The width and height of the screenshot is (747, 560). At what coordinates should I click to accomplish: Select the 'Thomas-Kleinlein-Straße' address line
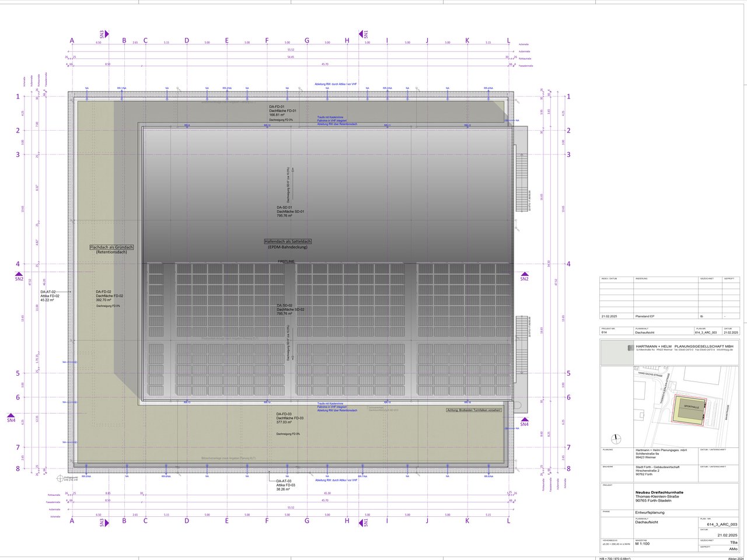tap(657, 496)
